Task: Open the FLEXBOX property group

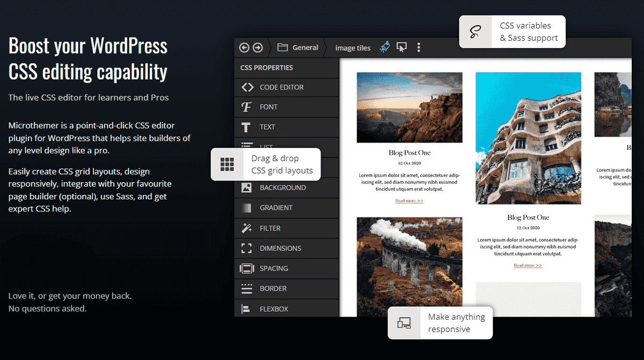Action: (287, 308)
